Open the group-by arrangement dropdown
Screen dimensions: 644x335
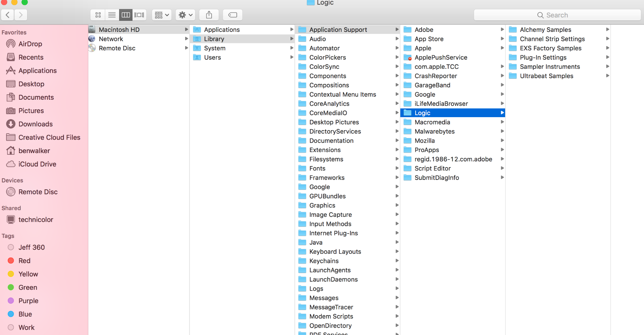pyautogui.click(x=162, y=15)
